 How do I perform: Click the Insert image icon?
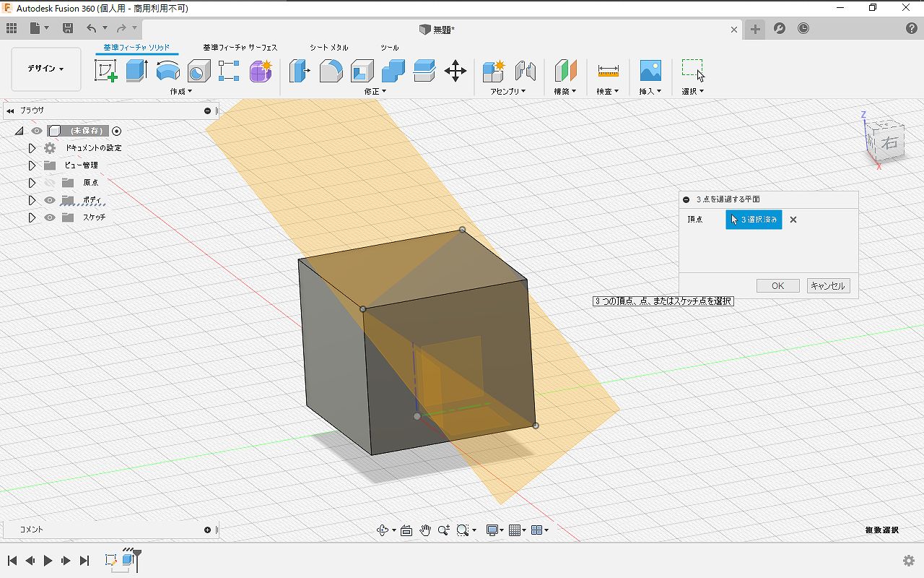click(x=650, y=71)
